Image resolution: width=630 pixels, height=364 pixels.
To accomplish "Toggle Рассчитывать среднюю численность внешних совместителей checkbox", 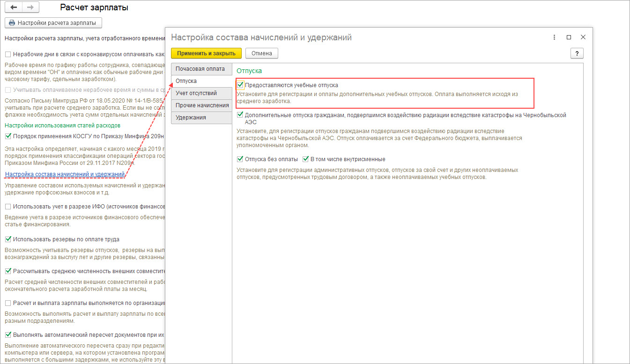I will tap(8, 271).
